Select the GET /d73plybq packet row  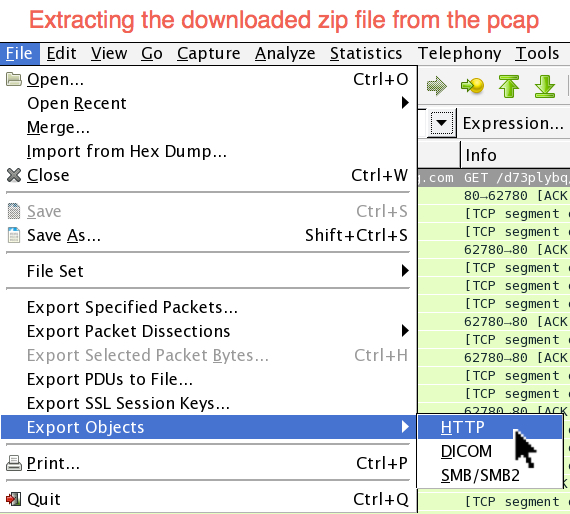[x=494, y=178]
